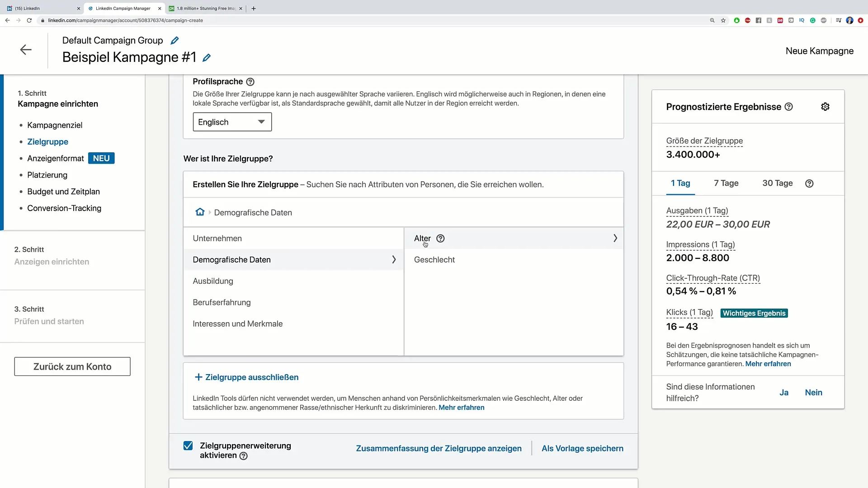Go to Zielgruppe in the sidebar

pos(47,142)
